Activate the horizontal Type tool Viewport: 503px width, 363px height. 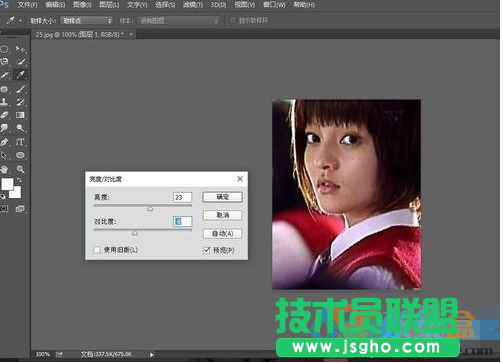click(20, 142)
